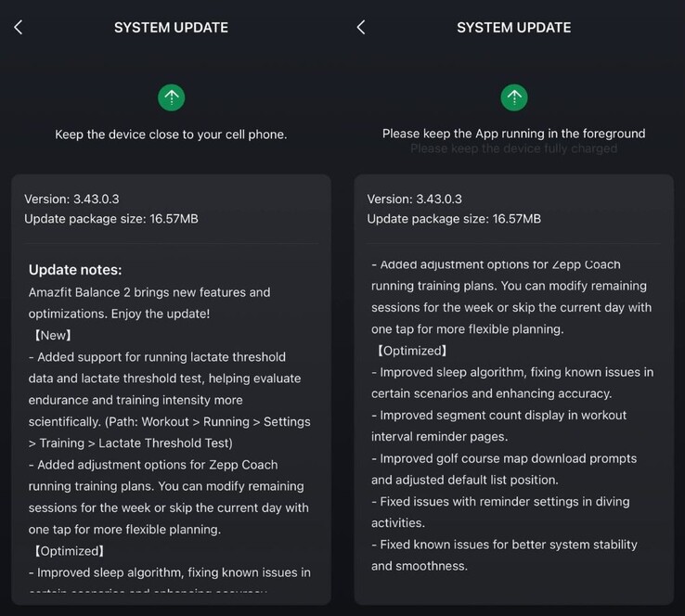Click 'Amazfit Balance 2 brings new features' line
Screen dimensions: 685x616
[x=149, y=292]
